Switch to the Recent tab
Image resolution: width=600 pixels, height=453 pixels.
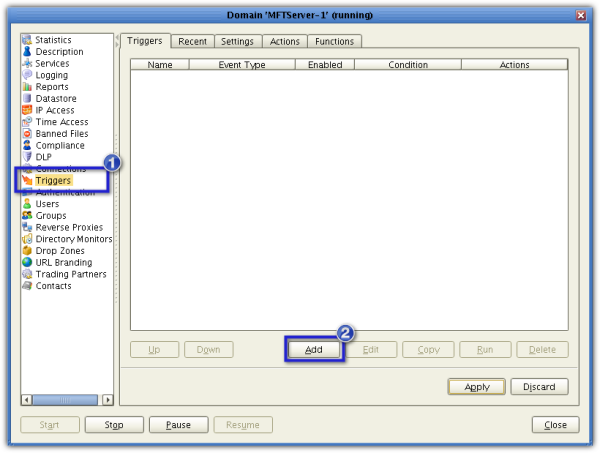192,41
